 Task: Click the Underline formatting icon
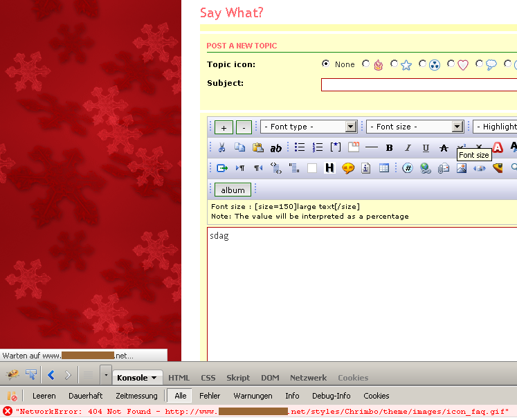pyautogui.click(x=426, y=148)
